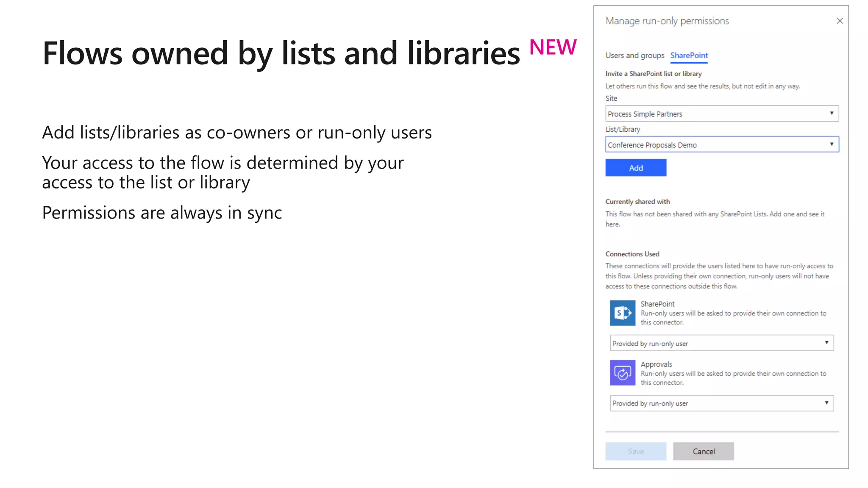Click the 'Manage run-only permissions' panel title
Image resolution: width=868 pixels, height=488 pixels.
[x=667, y=21]
